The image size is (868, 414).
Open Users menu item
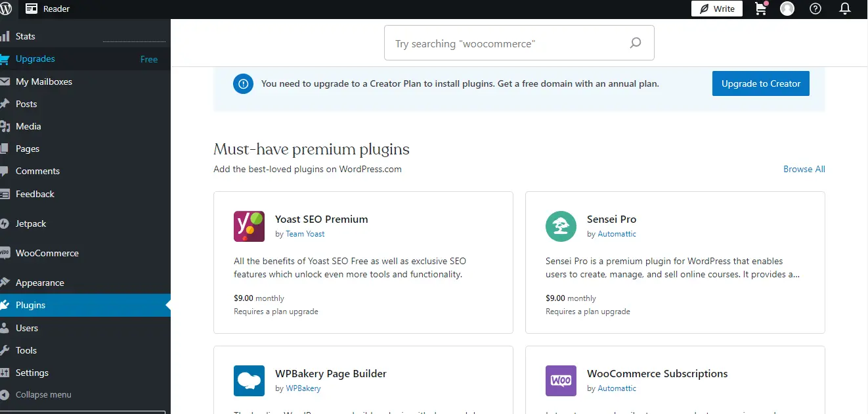coord(85,328)
